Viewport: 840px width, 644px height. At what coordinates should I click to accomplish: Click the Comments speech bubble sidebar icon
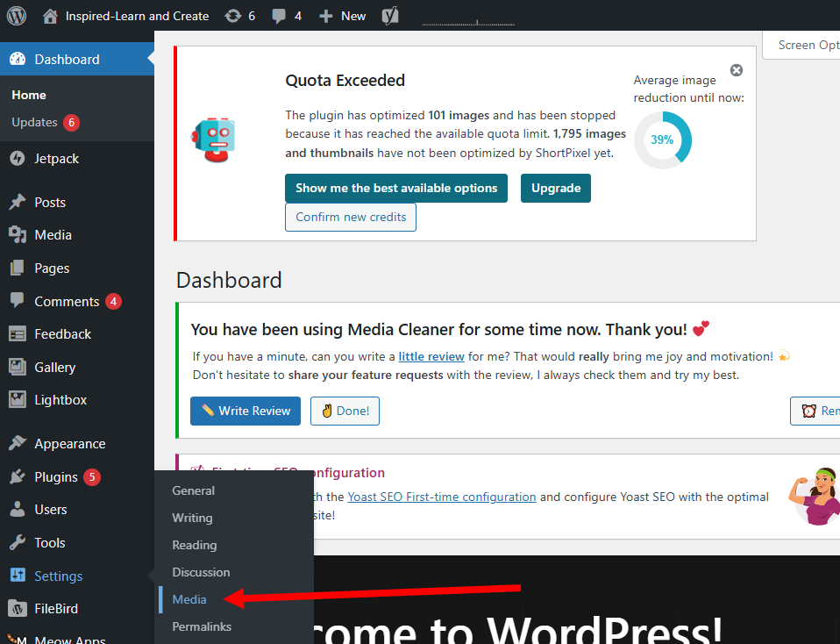coord(18,301)
